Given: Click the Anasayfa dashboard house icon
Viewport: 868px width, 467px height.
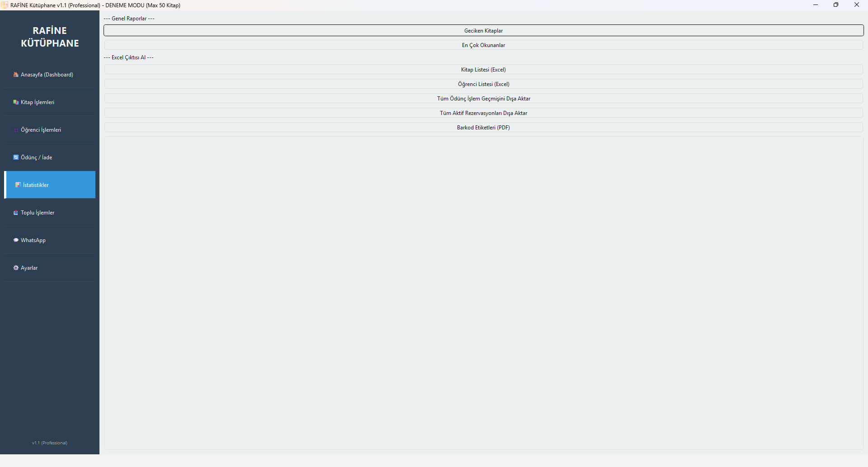Looking at the screenshot, I should pyautogui.click(x=16, y=75).
